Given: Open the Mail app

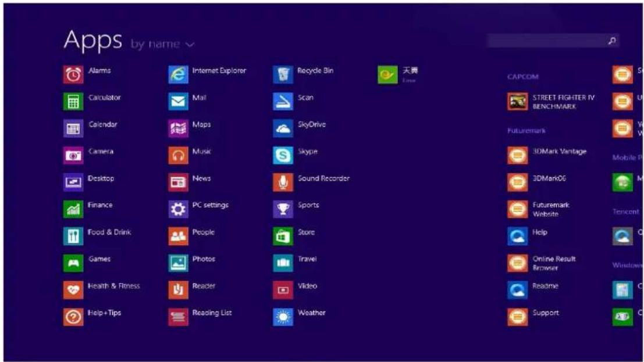Looking at the screenshot, I should pos(178,102).
